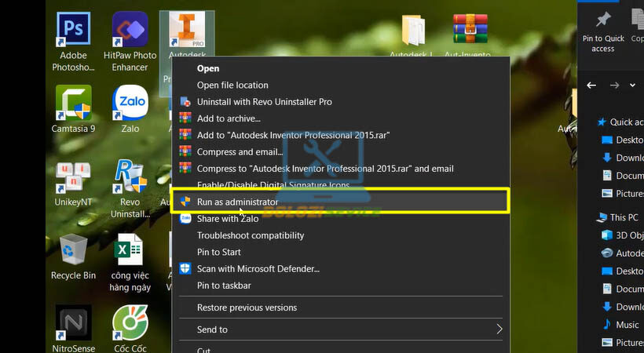Screen dimensions: 644x353
Task: Select Uninstall with Revo Uninstaller Pro
Action: pyautogui.click(x=264, y=102)
